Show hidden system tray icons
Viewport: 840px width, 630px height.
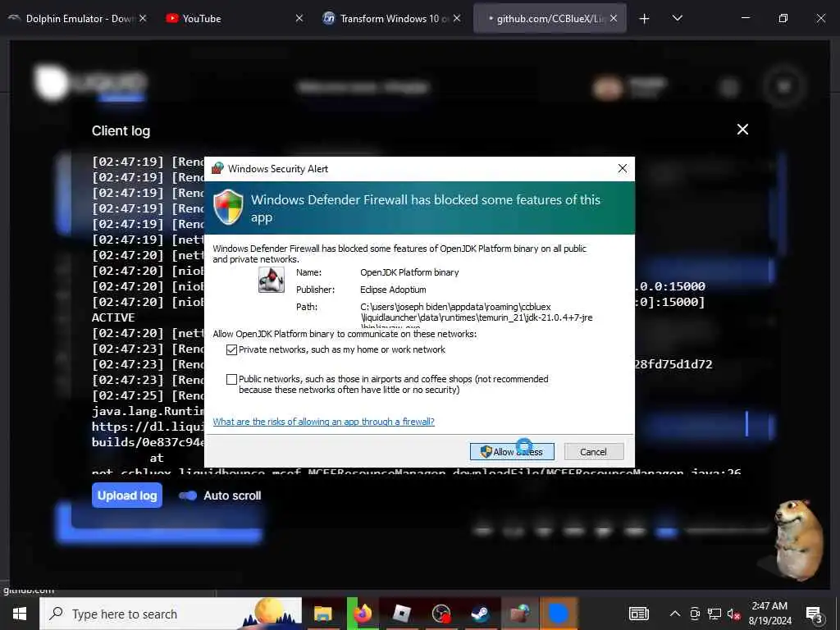click(675, 614)
